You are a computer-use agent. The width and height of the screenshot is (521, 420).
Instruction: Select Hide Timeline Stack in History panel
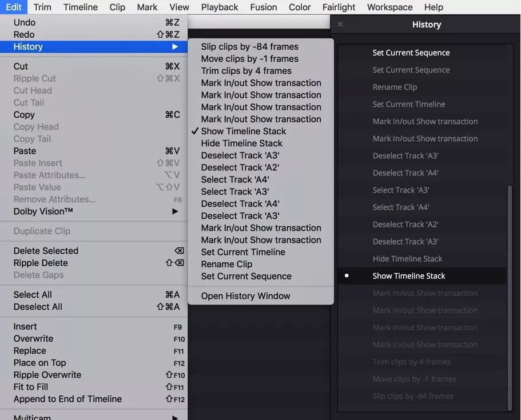pos(422,259)
